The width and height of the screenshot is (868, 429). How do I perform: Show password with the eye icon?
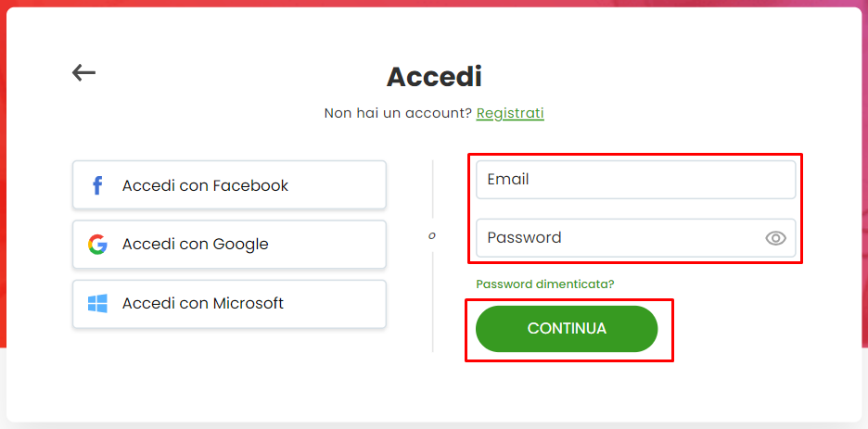click(775, 238)
